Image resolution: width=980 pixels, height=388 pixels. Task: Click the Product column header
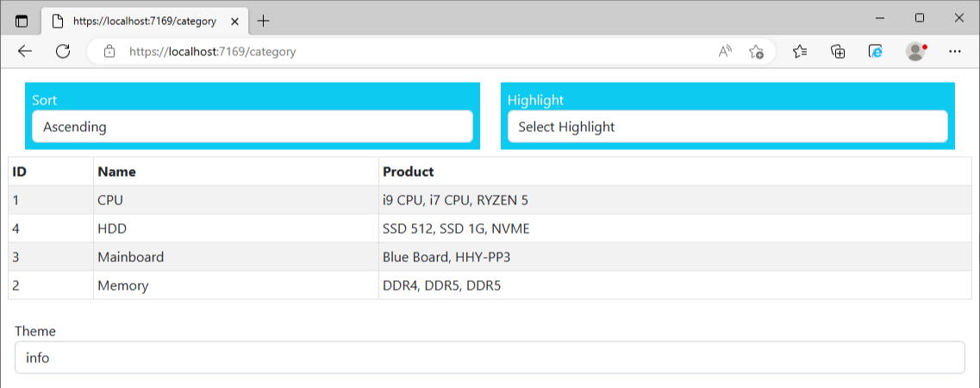tap(675, 172)
